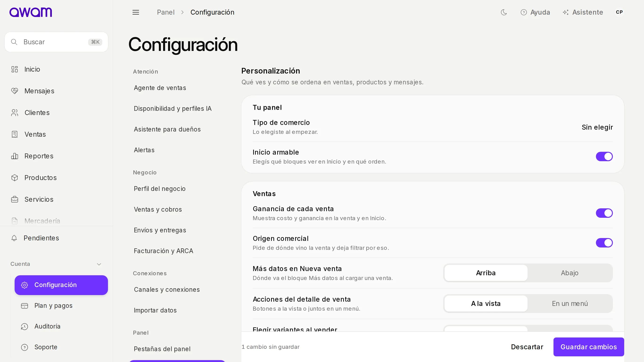Select Abajo for Más datos en Nueva venta
644x362 pixels.
570,273
